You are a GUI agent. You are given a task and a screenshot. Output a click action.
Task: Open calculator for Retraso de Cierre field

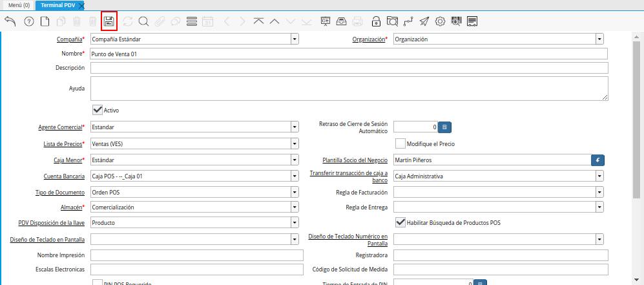click(x=444, y=127)
